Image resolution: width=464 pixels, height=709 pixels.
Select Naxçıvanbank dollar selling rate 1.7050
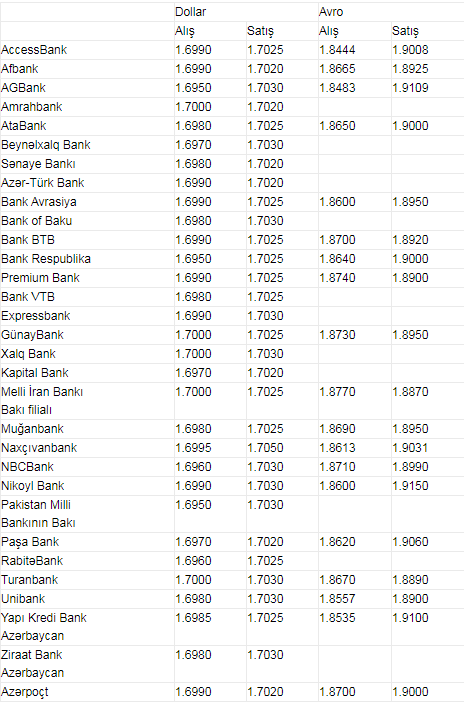pyautogui.click(x=265, y=448)
